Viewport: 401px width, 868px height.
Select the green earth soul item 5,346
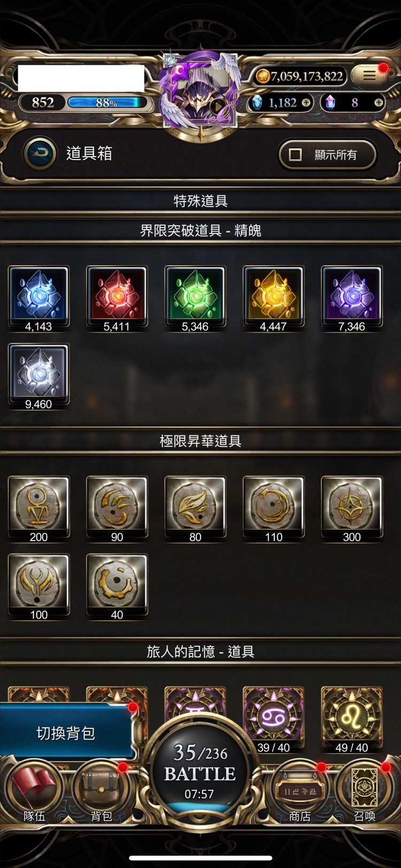pos(195,298)
